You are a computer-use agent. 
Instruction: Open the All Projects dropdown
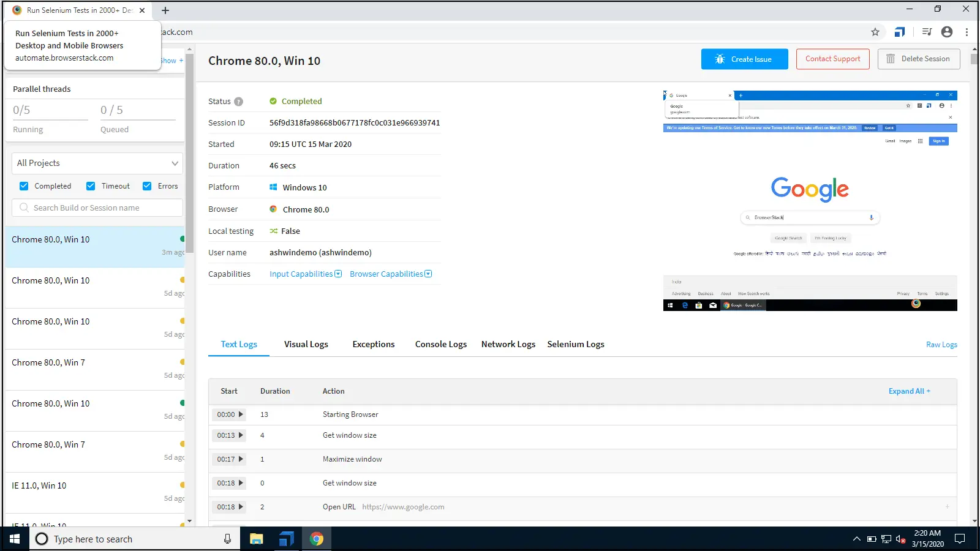(x=97, y=163)
